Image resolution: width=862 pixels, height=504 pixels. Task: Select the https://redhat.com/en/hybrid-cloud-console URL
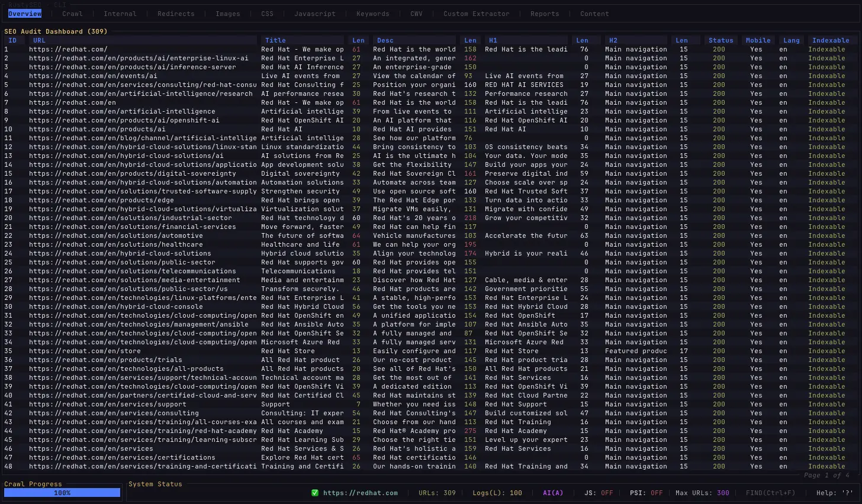pyautogui.click(x=116, y=306)
